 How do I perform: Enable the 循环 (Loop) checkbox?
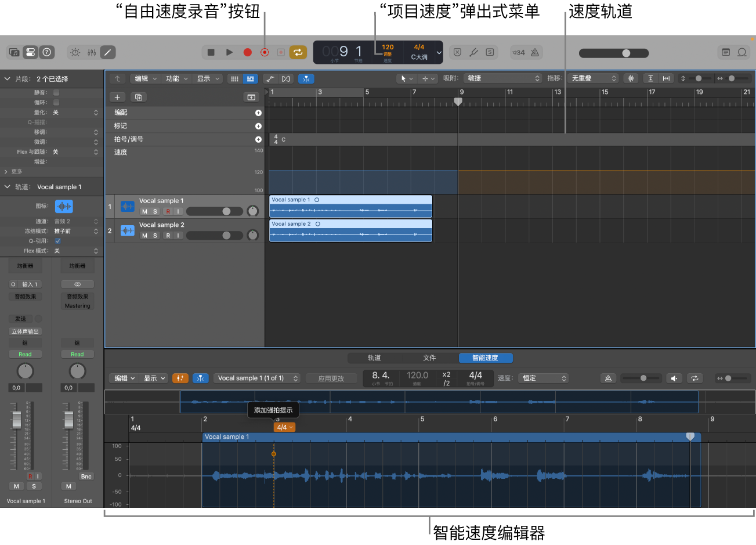56,103
